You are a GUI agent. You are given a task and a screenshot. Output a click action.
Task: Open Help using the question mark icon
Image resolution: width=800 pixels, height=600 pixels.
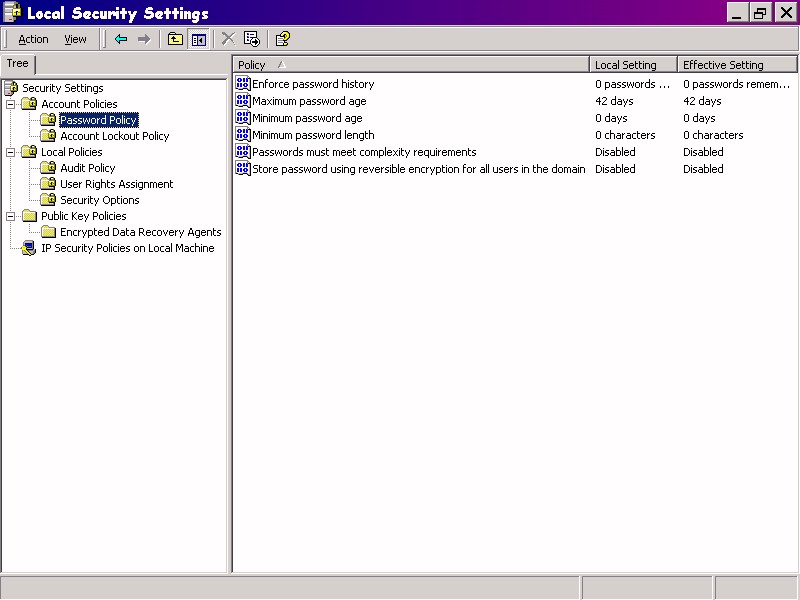click(x=283, y=39)
